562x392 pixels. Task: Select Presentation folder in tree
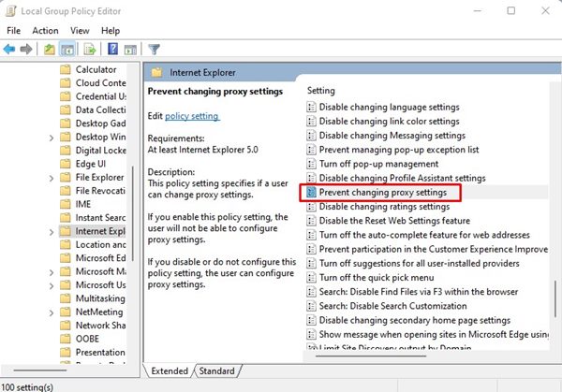pyautogui.click(x=93, y=352)
